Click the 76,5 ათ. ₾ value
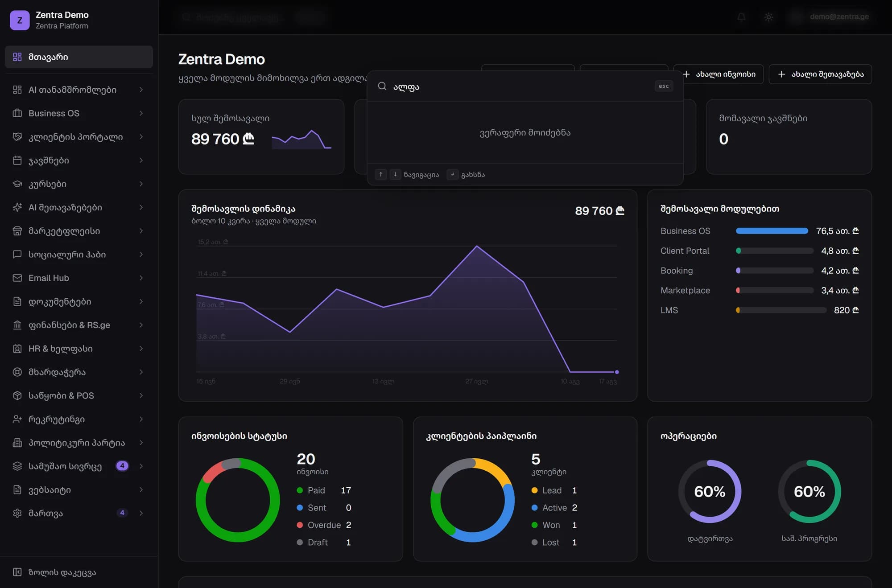The height and width of the screenshot is (588, 892). tap(837, 231)
